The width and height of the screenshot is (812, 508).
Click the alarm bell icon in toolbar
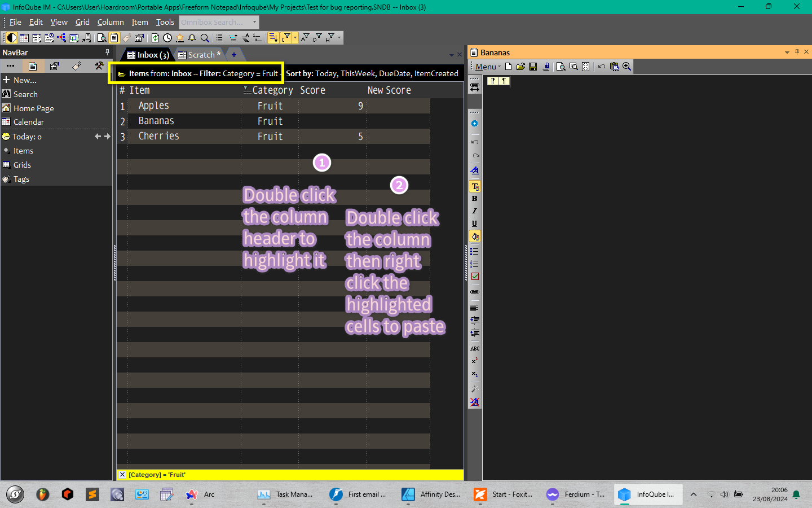pos(192,38)
